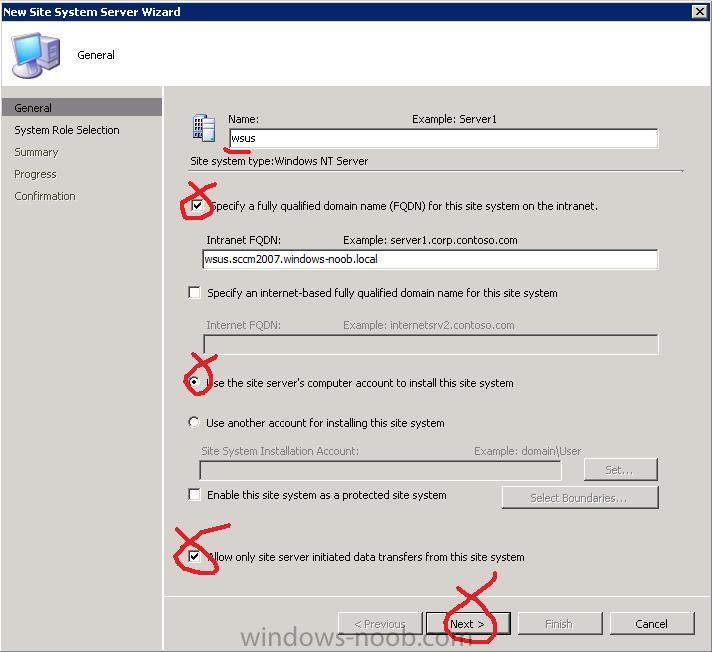Enable protected site system checkbox

tap(194, 494)
